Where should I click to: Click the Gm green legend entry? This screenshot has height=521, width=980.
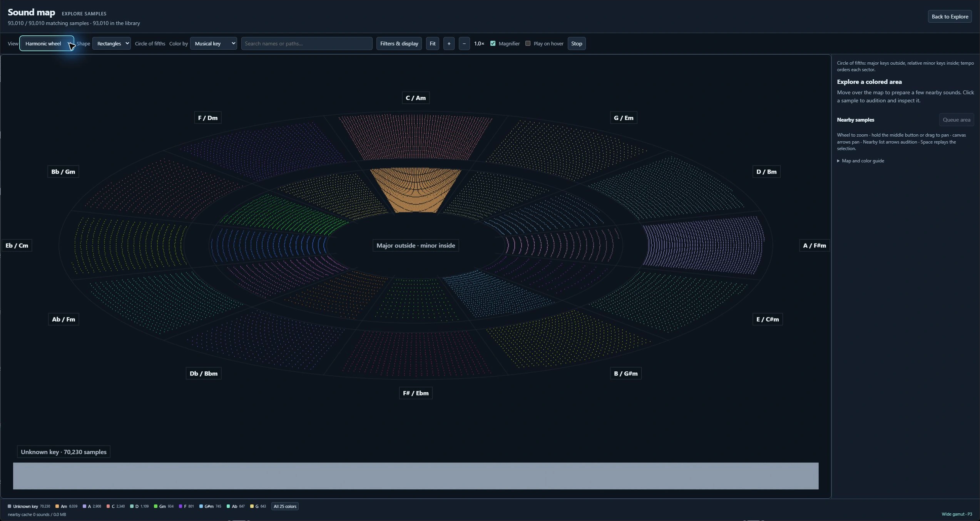point(164,506)
